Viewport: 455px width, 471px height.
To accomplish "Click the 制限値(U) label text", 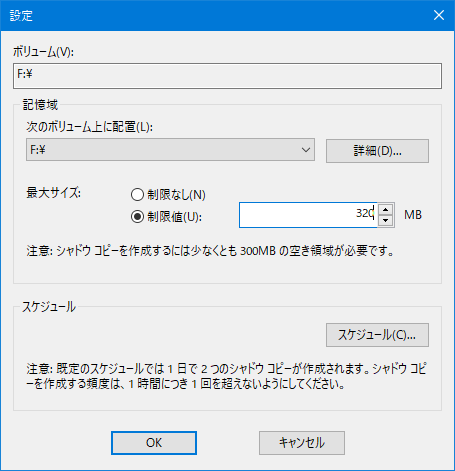I will tap(175, 217).
